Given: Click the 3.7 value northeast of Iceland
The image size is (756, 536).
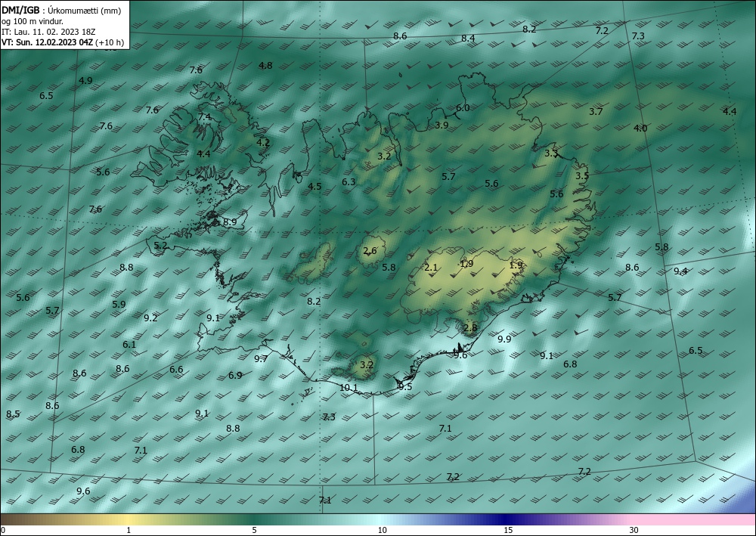Looking at the screenshot, I should click(596, 111).
